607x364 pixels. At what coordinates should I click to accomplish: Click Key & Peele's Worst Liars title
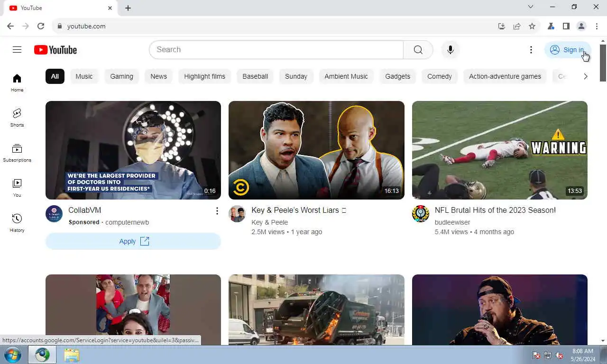click(299, 210)
